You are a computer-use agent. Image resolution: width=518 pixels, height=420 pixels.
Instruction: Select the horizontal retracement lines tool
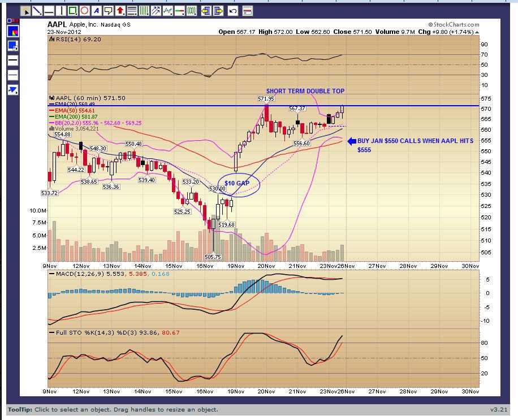tap(132, 11)
